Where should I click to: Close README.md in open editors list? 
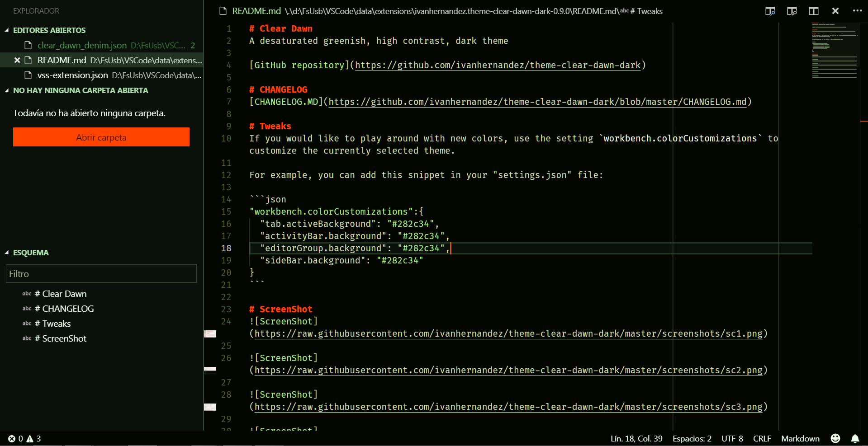[x=17, y=60]
